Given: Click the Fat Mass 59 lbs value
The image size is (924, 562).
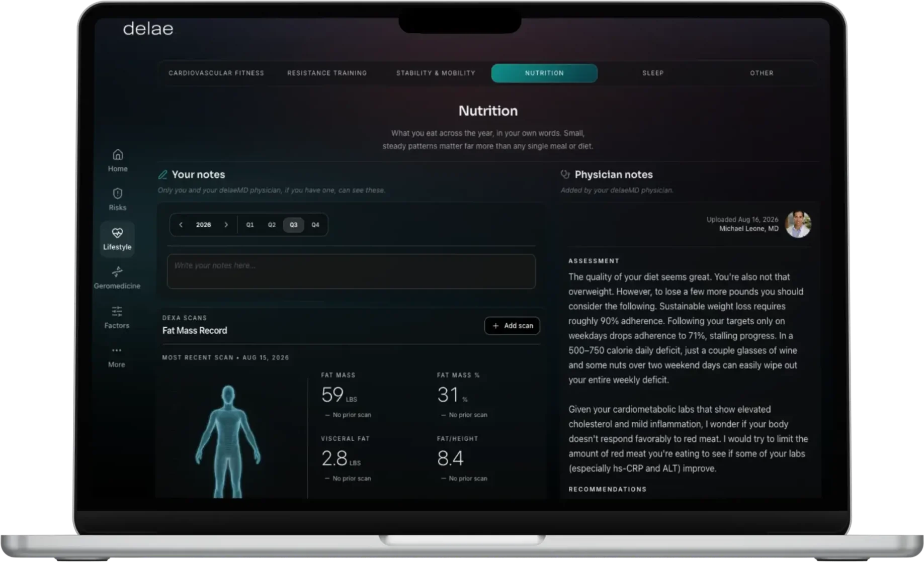Looking at the screenshot, I should pos(339,395).
